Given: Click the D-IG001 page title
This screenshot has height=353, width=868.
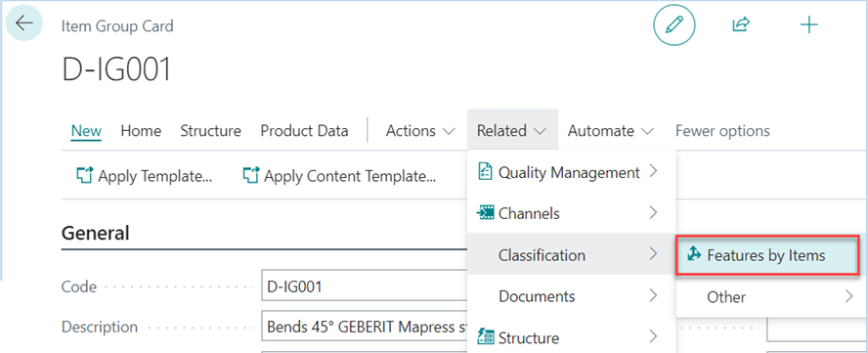Looking at the screenshot, I should pos(116,70).
